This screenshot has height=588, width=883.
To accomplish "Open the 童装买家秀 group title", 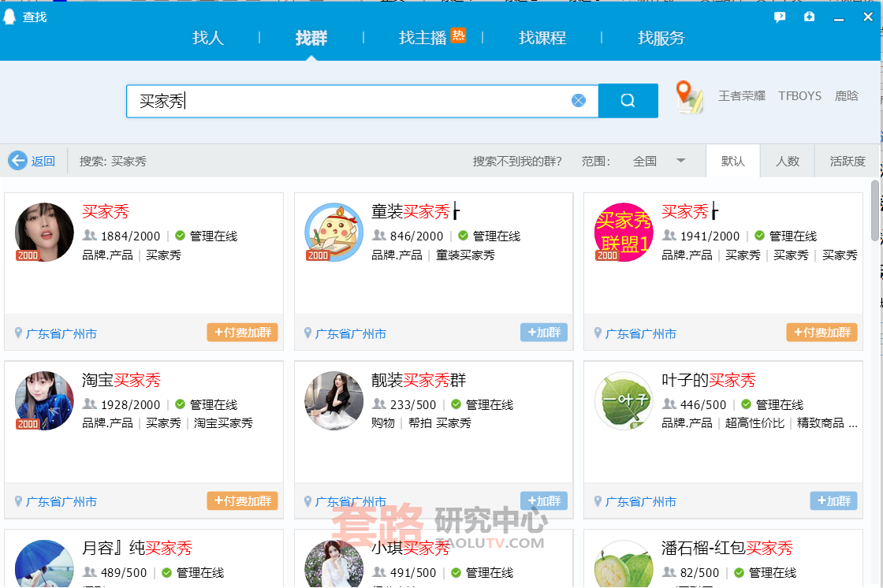I will (415, 212).
